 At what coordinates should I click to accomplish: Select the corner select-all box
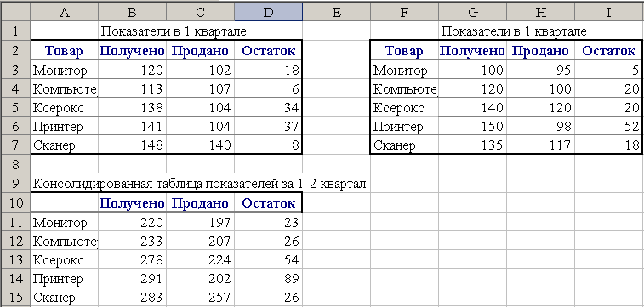pos(15,12)
